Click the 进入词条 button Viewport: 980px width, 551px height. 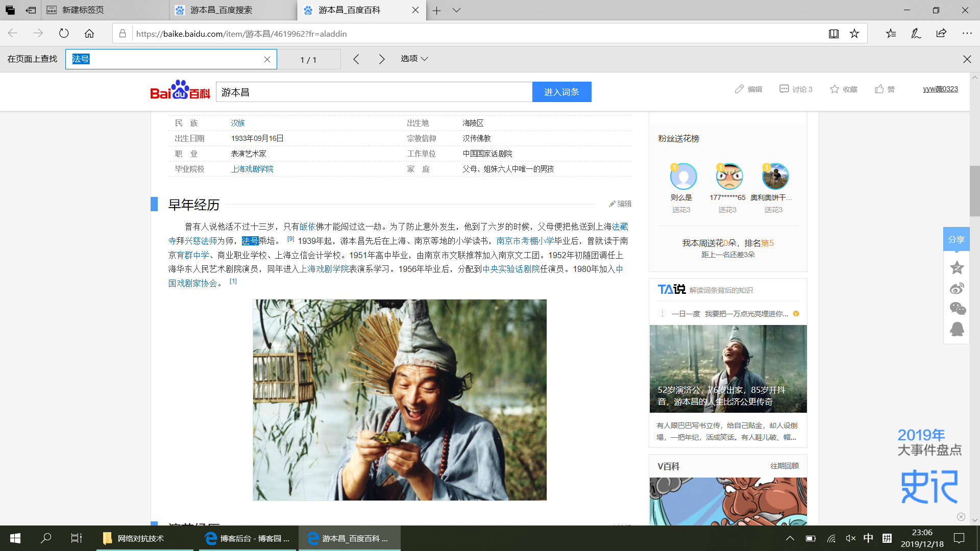(x=561, y=92)
